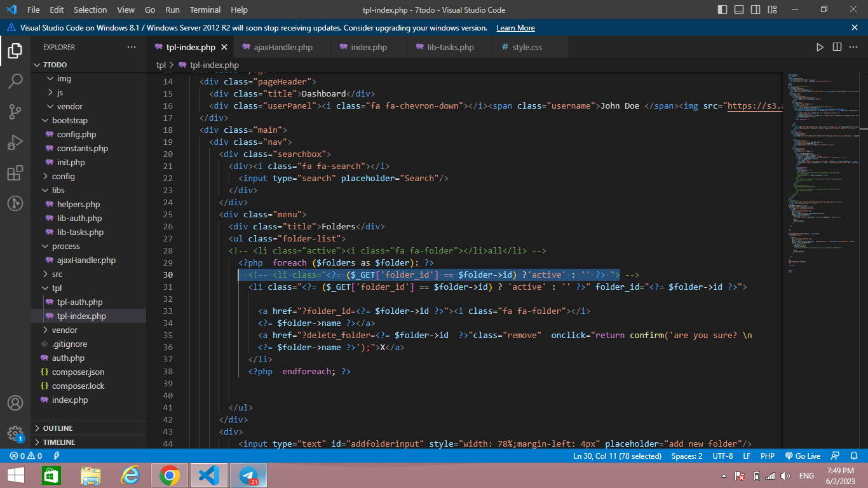Open editor more actions ellipsis
The image size is (868, 488).
click(x=853, y=47)
